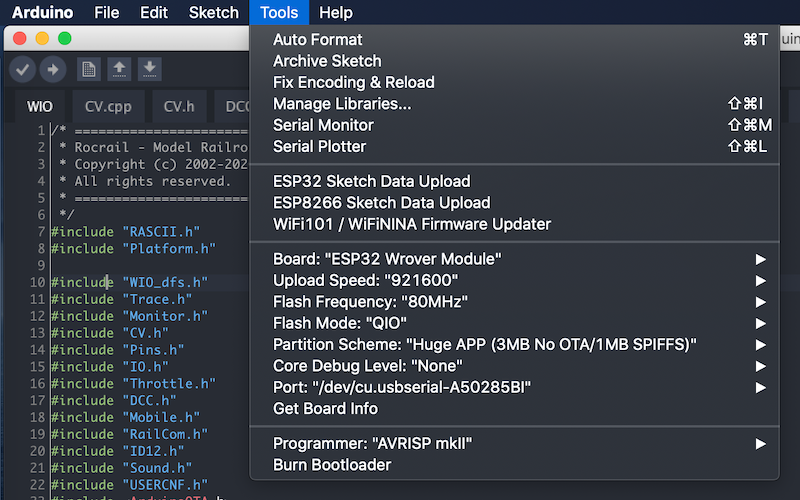
Task: Switch to the CV.cpp tab
Action: pyautogui.click(x=107, y=105)
